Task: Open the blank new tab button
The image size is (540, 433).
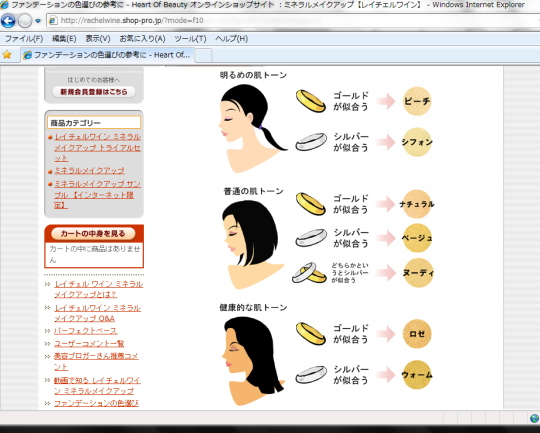Action: click(203, 55)
